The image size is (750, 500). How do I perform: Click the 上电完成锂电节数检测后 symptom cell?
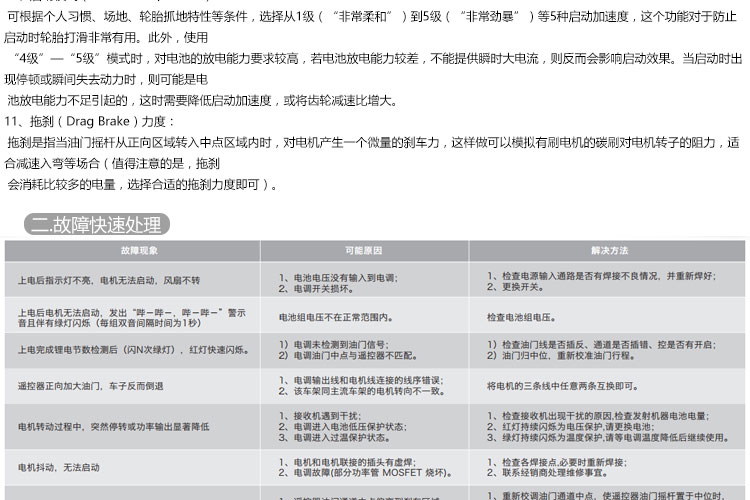(133, 350)
